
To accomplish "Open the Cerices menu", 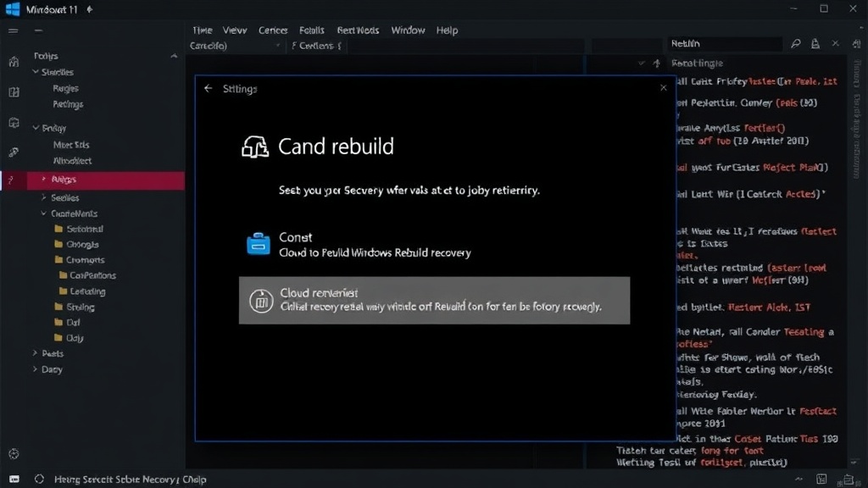I will coord(273,30).
